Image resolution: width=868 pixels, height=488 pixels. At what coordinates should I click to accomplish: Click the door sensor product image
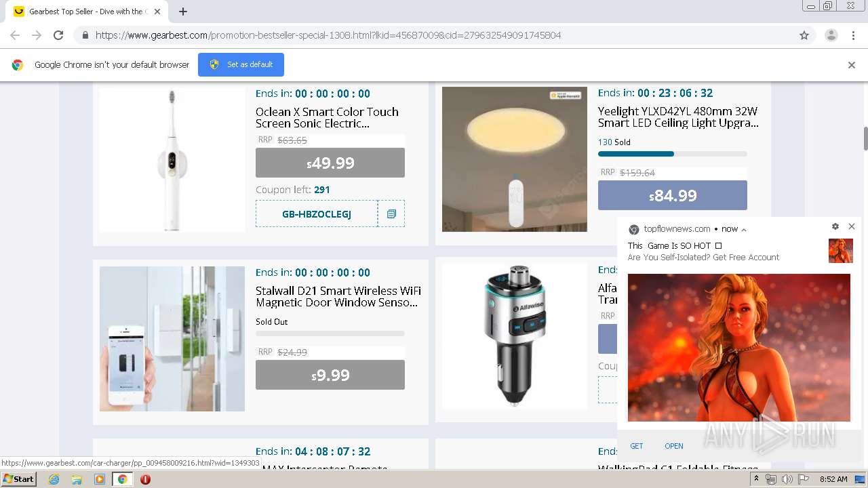[172, 339]
